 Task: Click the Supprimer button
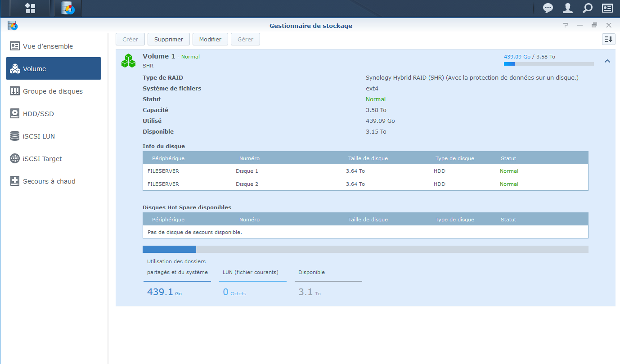click(x=169, y=39)
